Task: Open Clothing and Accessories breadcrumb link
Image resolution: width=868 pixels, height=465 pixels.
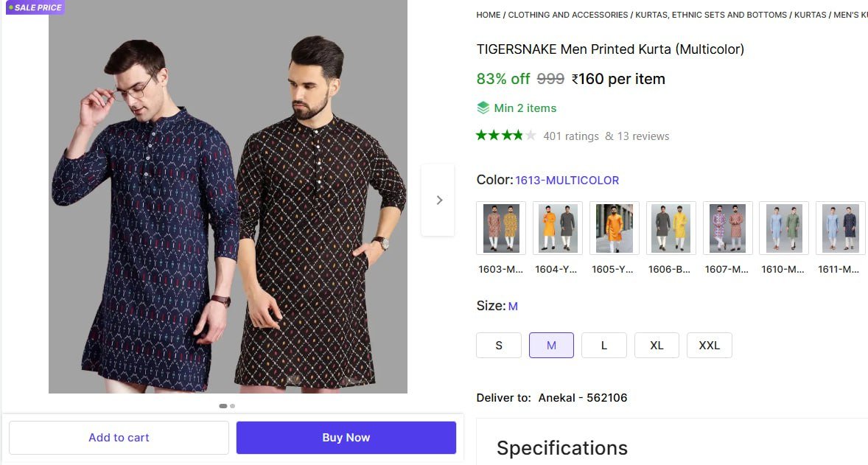Action: click(568, 15)
